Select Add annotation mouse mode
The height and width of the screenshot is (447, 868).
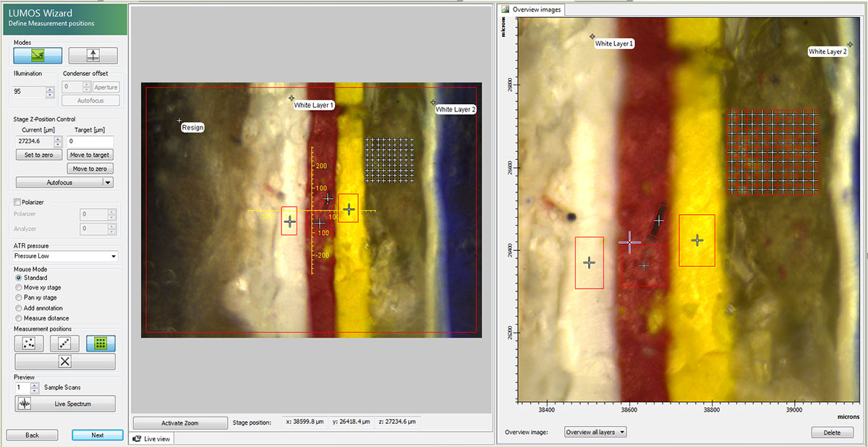click(19, 308)
